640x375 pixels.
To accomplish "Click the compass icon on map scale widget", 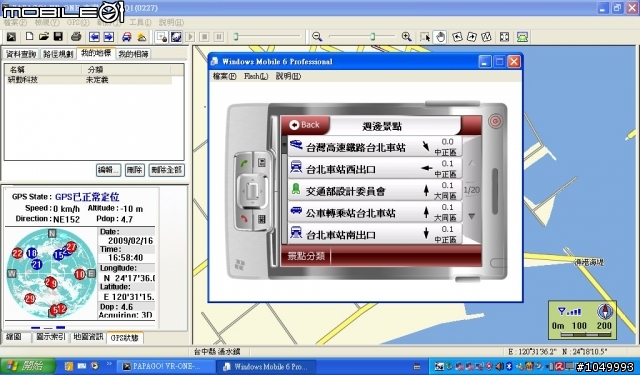I will click(x=604, y=311).
